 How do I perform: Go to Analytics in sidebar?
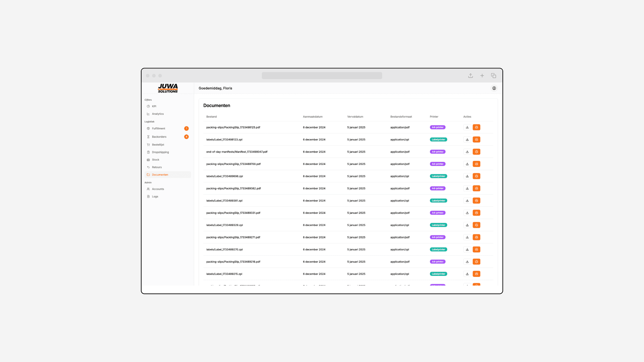(x=158, y=114)
